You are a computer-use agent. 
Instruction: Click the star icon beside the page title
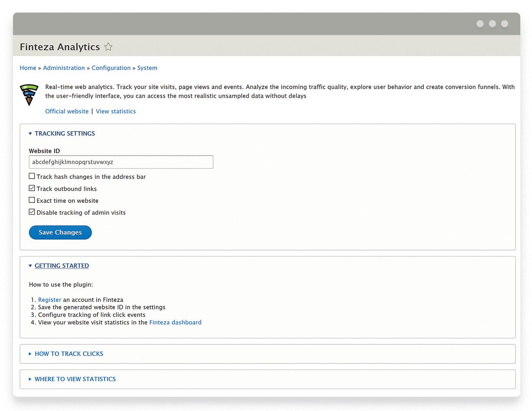[x=108, y=47]
